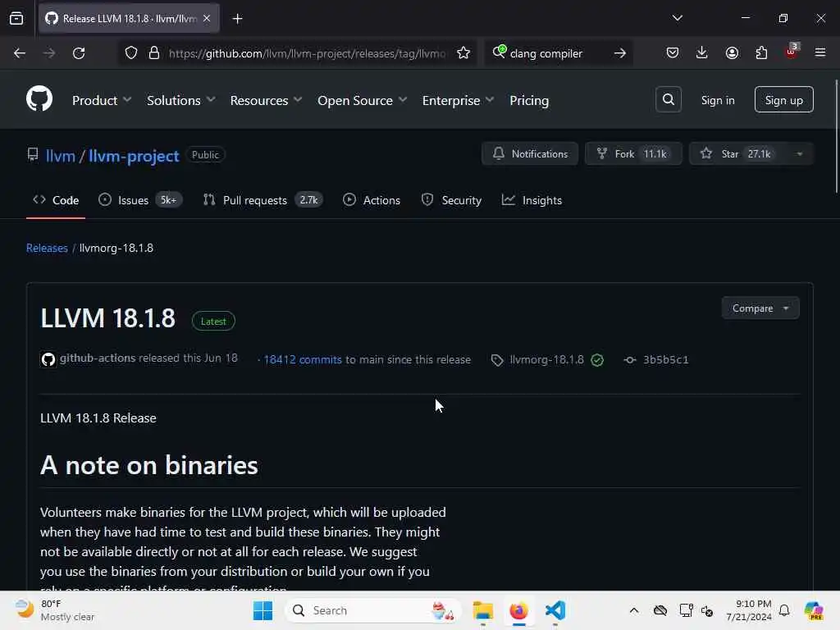Screen dimensions: 840x630
Task: Click the page vertical scrollbar
Action: coord(836,136)
